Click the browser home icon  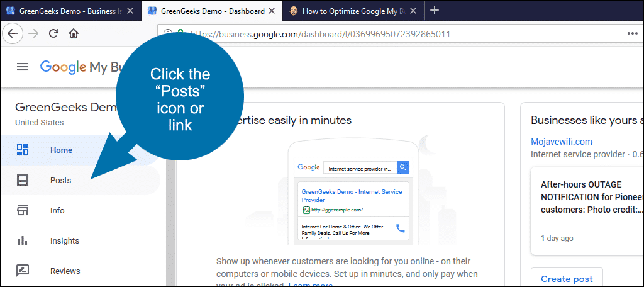[73, 34]
